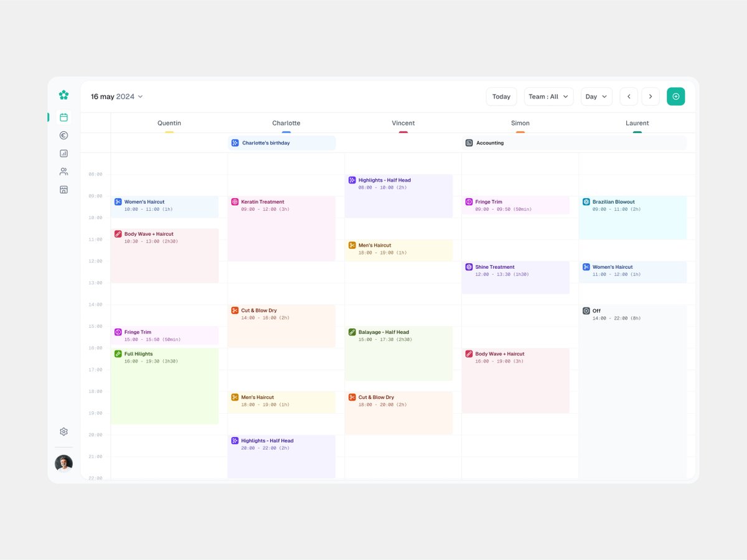The height and width of the screenshot is (560, 747).
Task: Open Simon's Fringe Trim 09:00 appointment
Action: [516, 205]
